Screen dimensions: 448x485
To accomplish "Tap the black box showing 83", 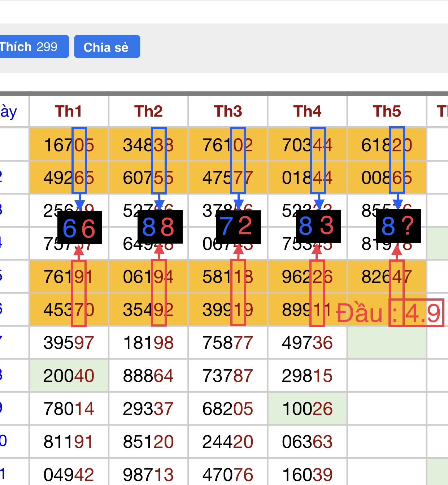I will click(318, 226).
